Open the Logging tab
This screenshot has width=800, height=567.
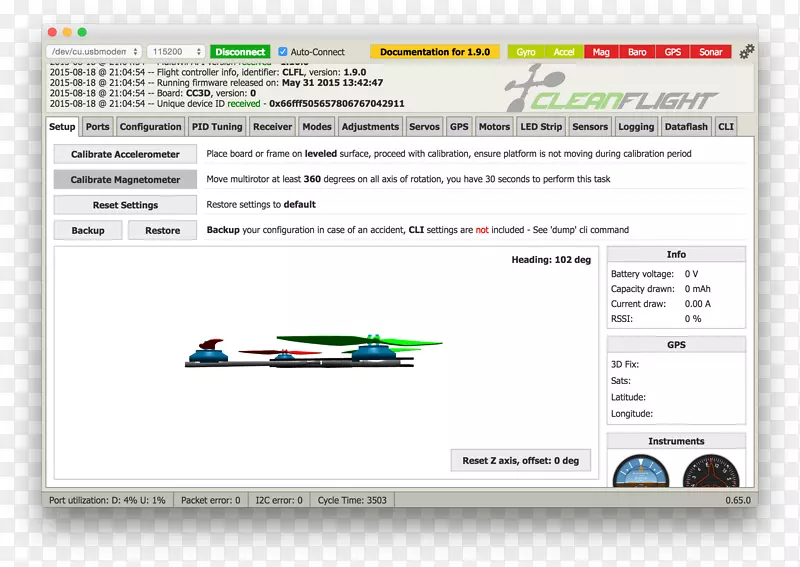(x=636, y=127)
